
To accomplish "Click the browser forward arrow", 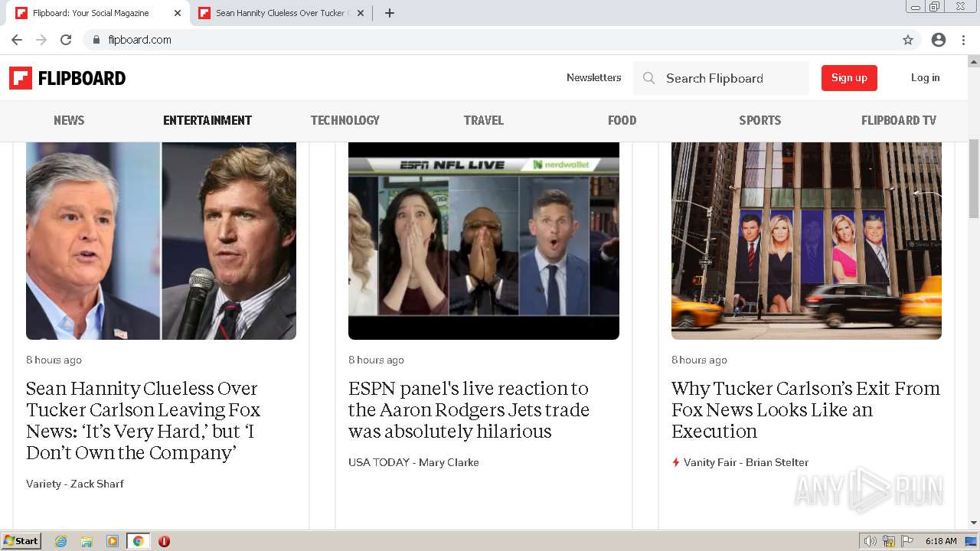I will (41, 40).
